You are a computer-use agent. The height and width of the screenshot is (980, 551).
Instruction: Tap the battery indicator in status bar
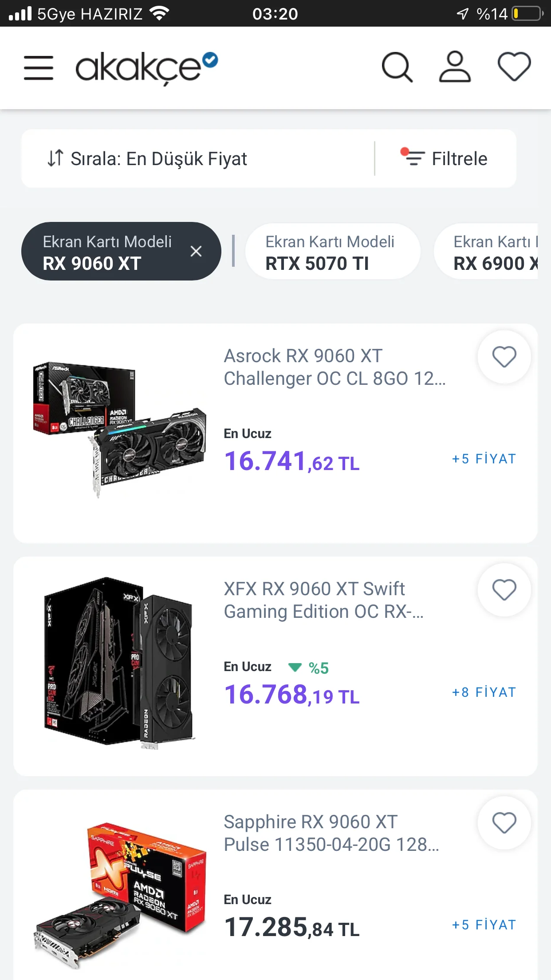point(527,14)
